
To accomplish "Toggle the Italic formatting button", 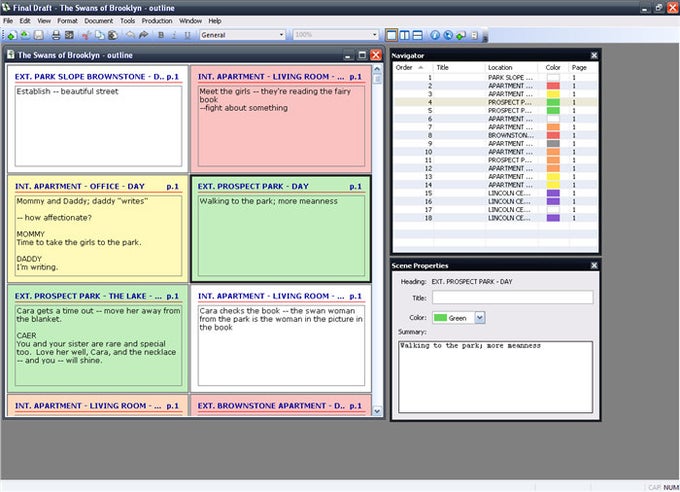I will 174,35.
